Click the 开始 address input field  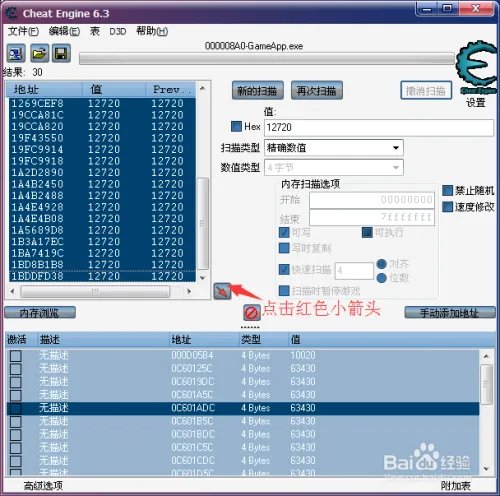pos(372,200)
